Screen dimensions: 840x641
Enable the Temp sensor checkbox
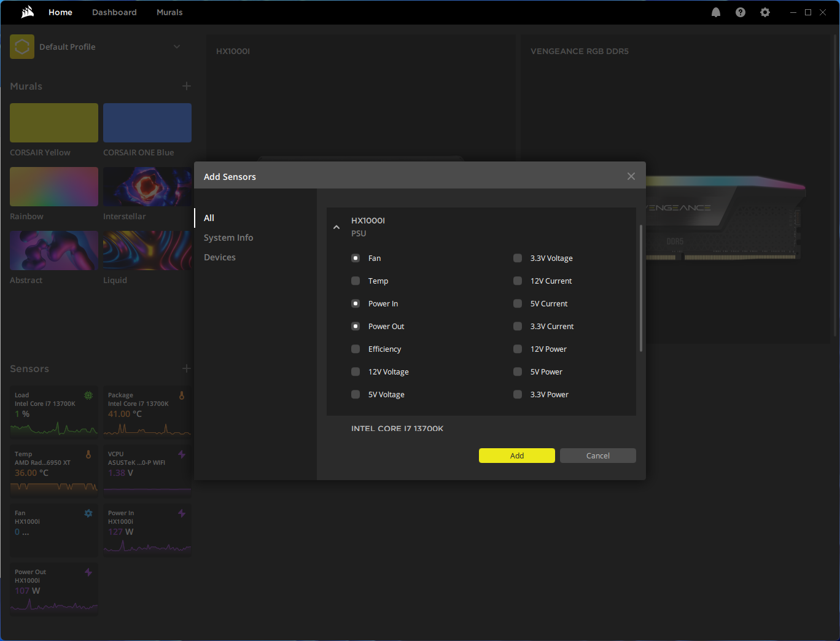coord(356,281)
